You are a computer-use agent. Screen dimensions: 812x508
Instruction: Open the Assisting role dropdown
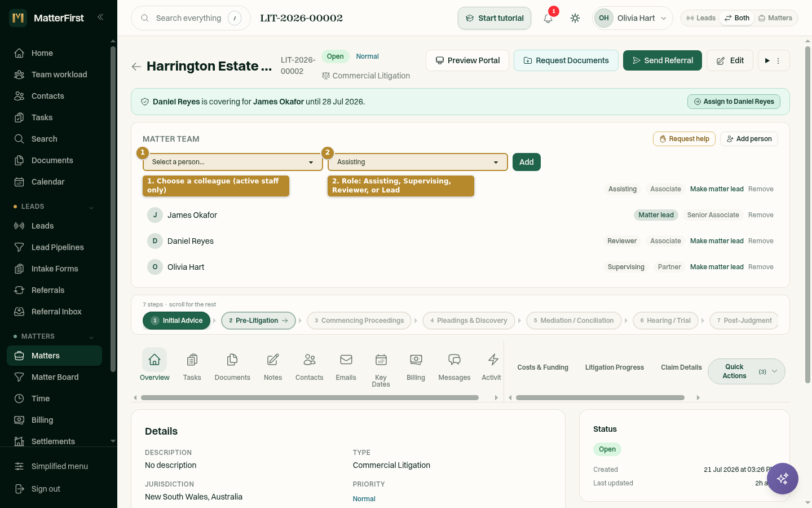click(x=417, y=162)
